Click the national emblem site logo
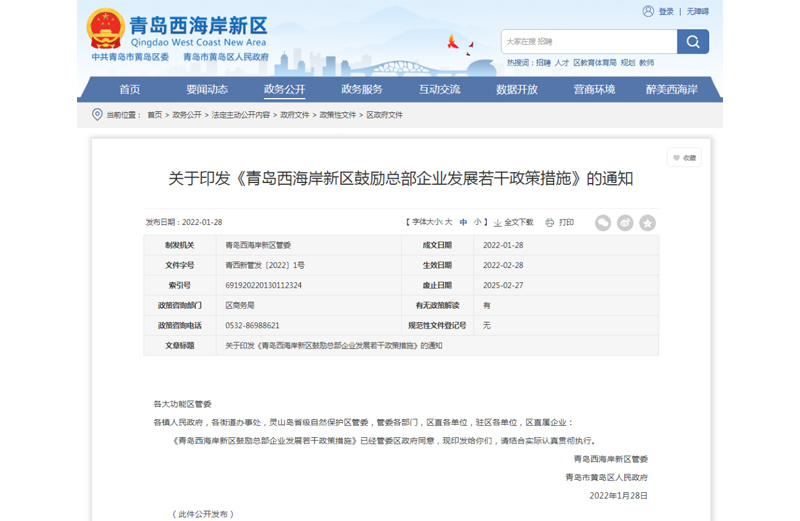Viewport: 800px width, 521px height. coord(106,28)
